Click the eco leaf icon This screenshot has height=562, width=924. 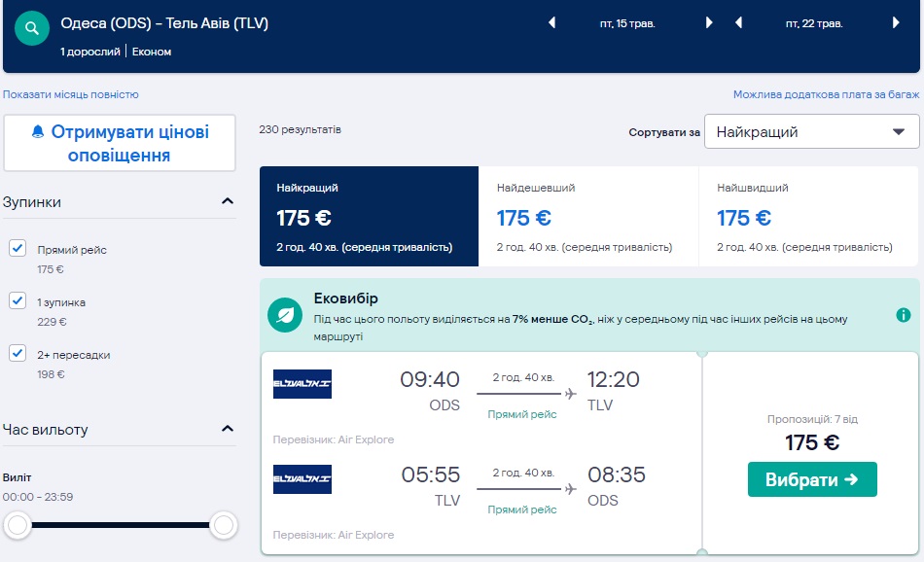tap(286, 315)
